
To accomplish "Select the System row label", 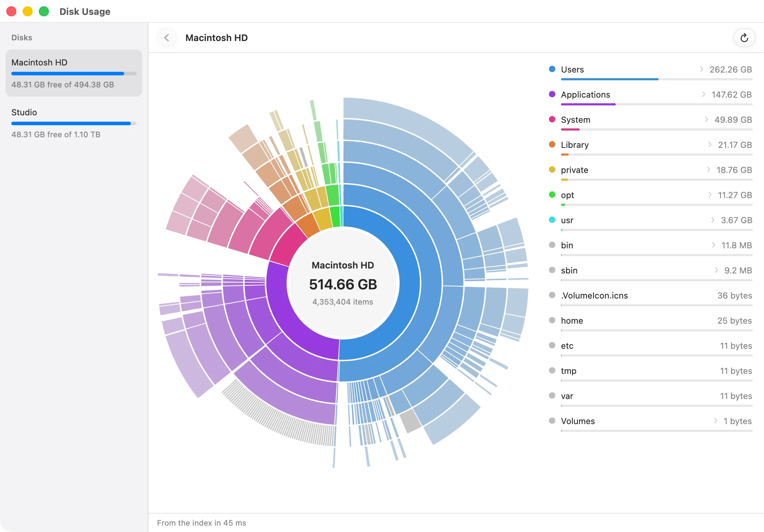I will (575, 120).
